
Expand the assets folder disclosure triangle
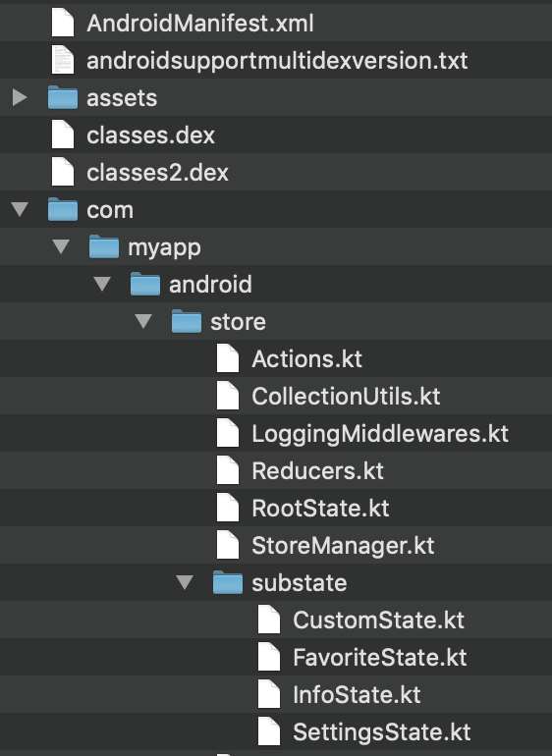click(x=20, y=97)
